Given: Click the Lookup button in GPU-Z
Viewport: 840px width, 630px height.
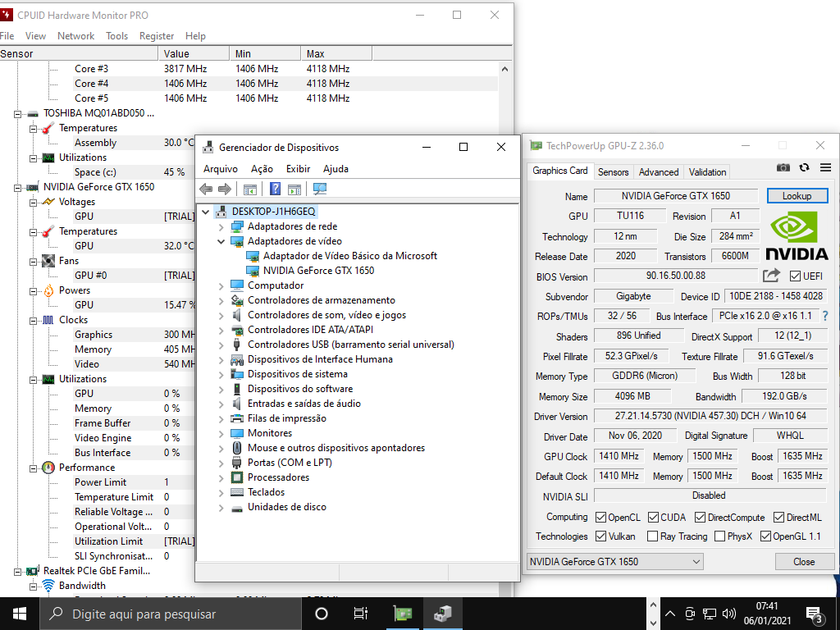Looking at the screenshot, I should [x=797, y=196].
